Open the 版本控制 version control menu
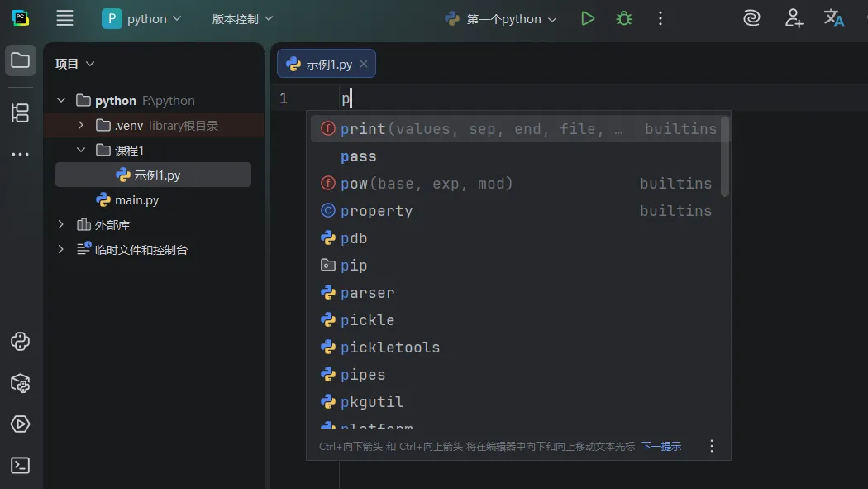This screenshot has height=489, width=868. (x=242, y=19)
